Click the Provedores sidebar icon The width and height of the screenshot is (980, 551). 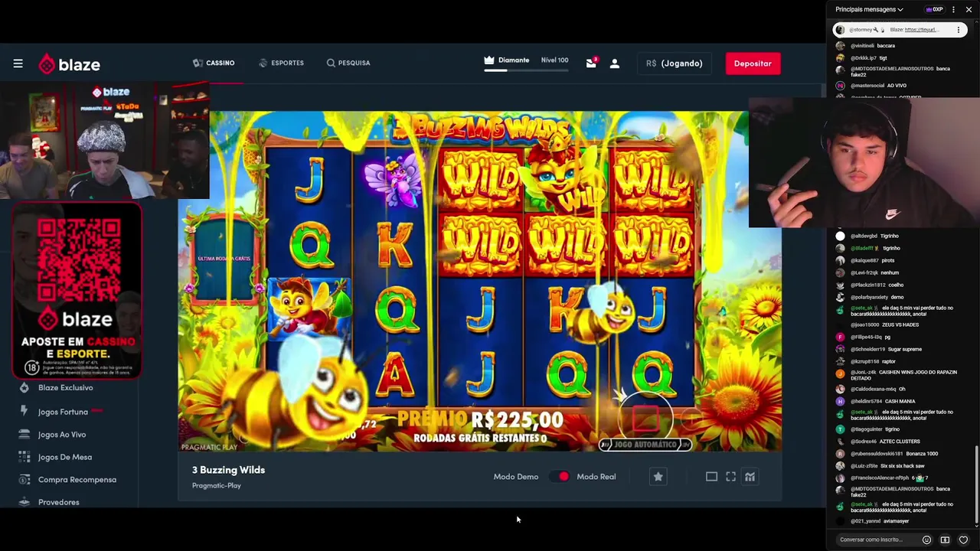point(24,502)
